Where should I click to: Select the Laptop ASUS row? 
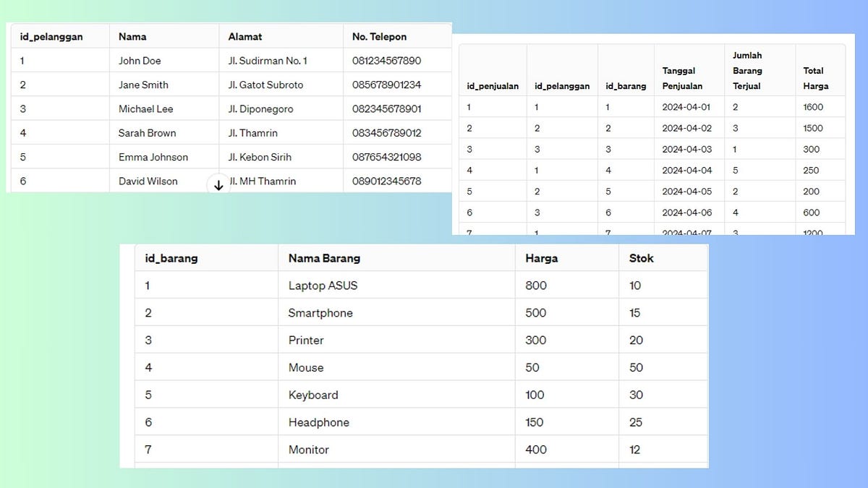[322, 286]
